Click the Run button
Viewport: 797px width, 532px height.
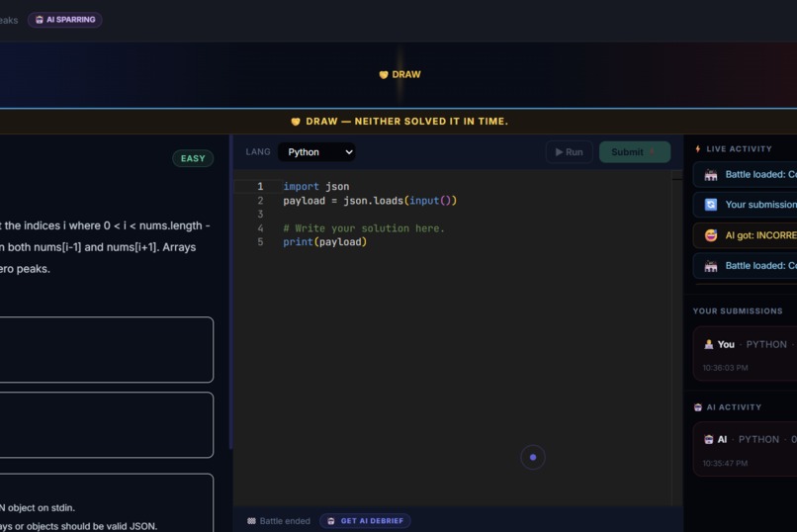tap(569, 152)
